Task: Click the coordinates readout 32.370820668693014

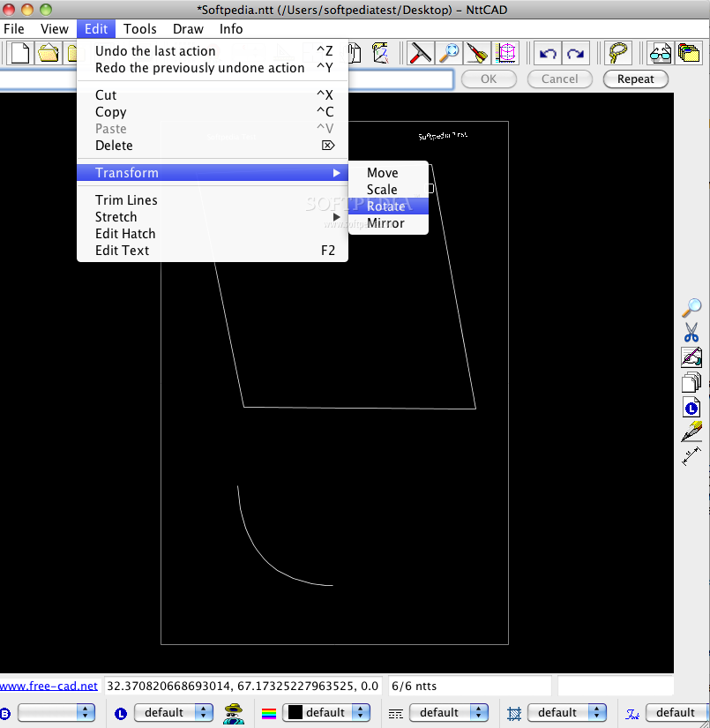Action: pos(243,686)
